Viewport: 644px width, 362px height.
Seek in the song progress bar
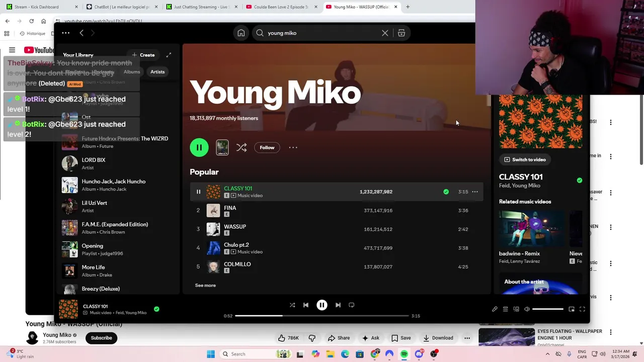point(322,316)
